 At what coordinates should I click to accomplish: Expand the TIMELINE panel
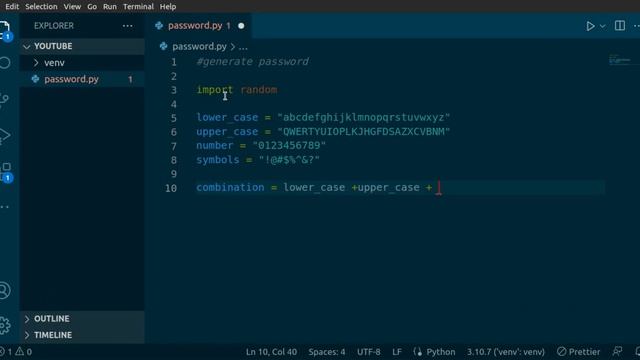(82, 335)
